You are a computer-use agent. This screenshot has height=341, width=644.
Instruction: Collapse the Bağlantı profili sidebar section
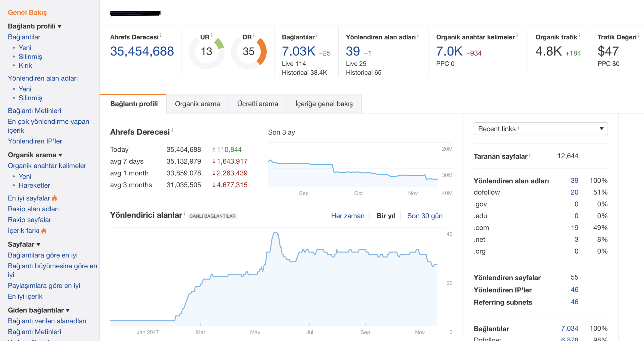pyautogui.click(x=35, y=26)
